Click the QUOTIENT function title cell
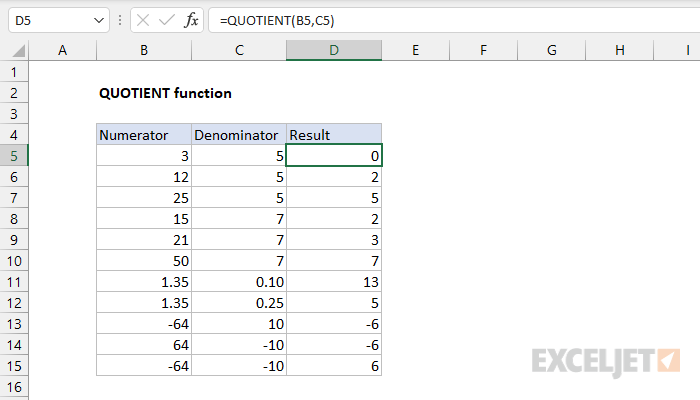 point(165,93)
